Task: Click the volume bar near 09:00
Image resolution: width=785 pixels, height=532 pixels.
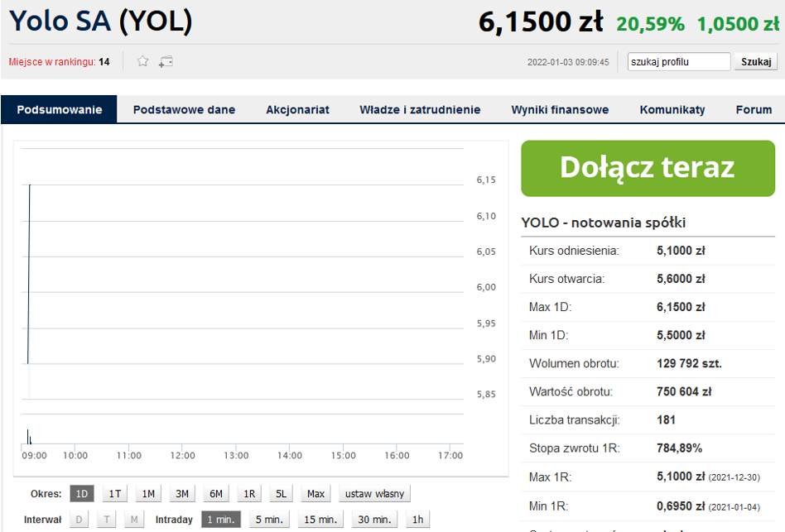Action: click(28, 437)
